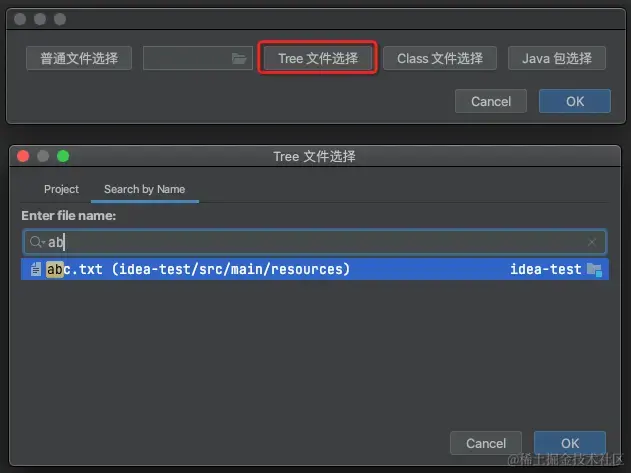Click the 普通文件选择 button
This screenshot has height=473, width=631.
79,58
